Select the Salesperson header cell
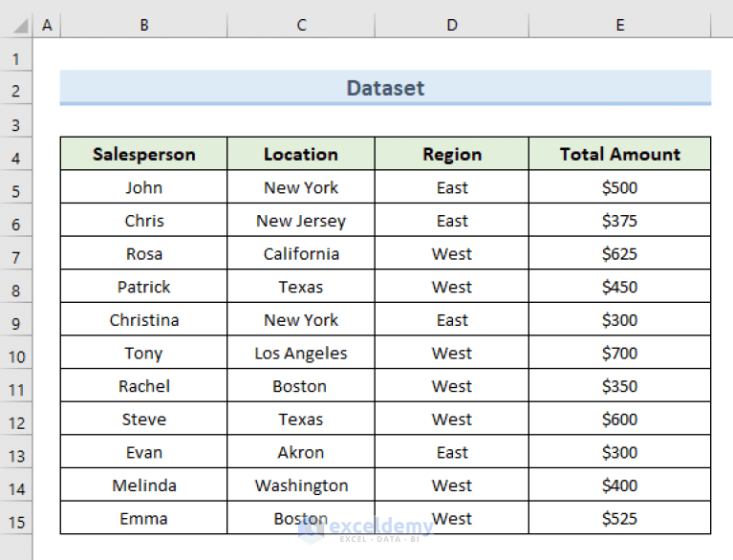 pyautogui.click(x=144, y=154)
